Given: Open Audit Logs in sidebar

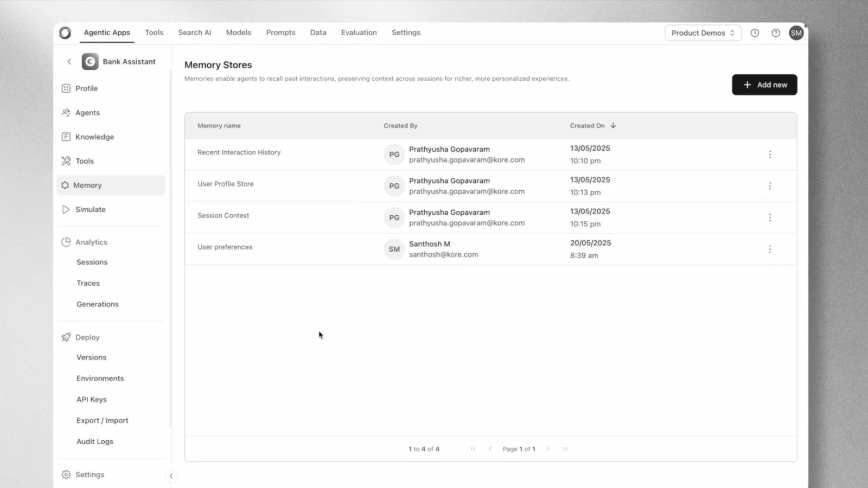Looking at the screenshot, I should tap(95, 441).
